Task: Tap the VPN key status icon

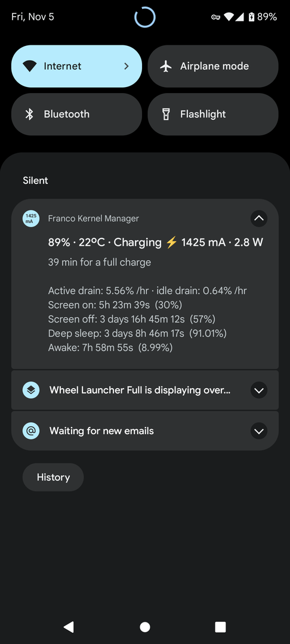Action: [x=215, y=17]
